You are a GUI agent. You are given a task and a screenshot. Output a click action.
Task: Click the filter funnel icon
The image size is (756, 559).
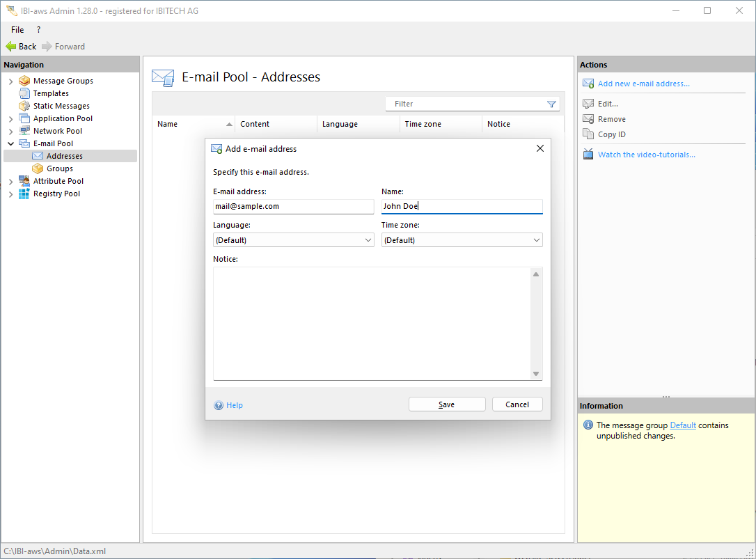pyautogui.click(x=551, y=104)
